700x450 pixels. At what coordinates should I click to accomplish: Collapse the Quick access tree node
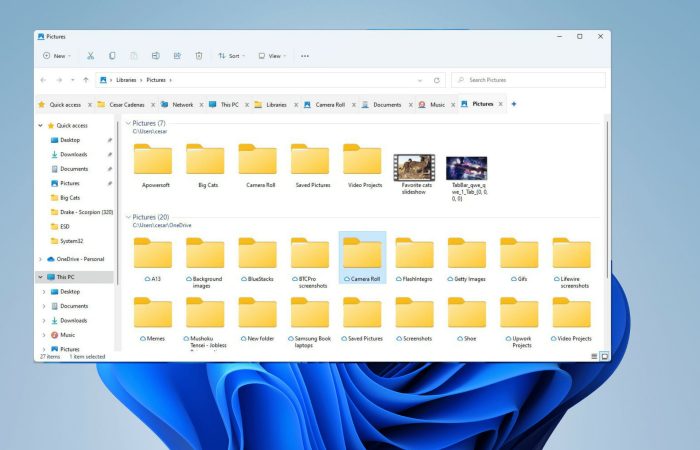tap(40, 125)
